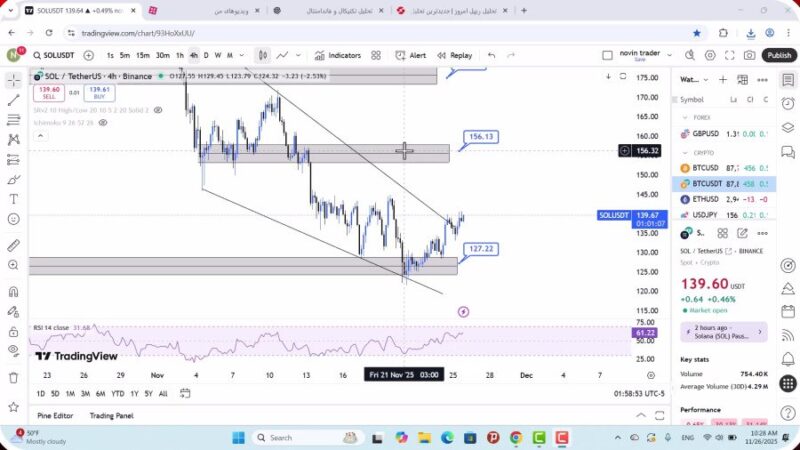
Task: Open the Pine Editor tab
Action: click(x=56, y=415)
